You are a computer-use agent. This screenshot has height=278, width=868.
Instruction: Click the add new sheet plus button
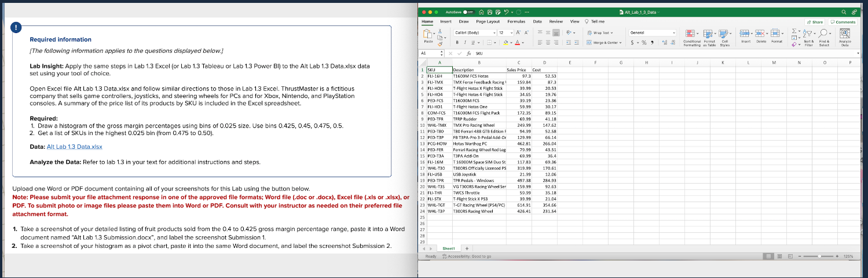coord(467,248)
